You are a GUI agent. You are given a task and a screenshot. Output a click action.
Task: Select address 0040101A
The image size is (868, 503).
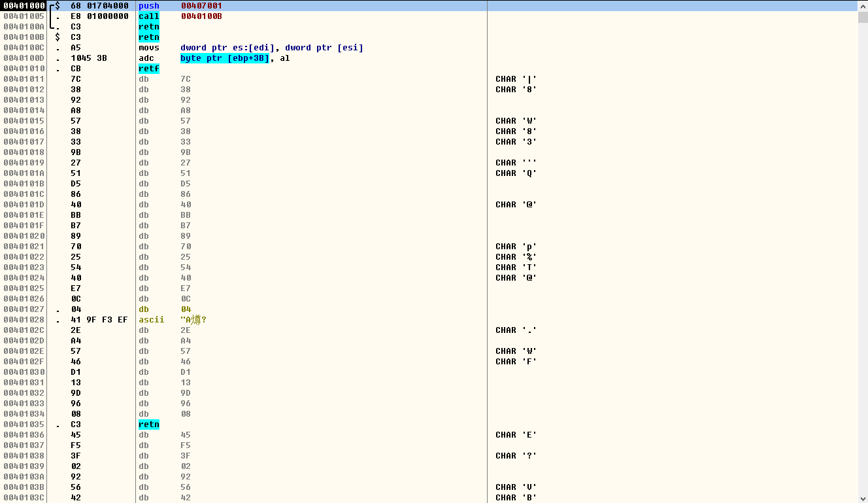coord(24,173)
